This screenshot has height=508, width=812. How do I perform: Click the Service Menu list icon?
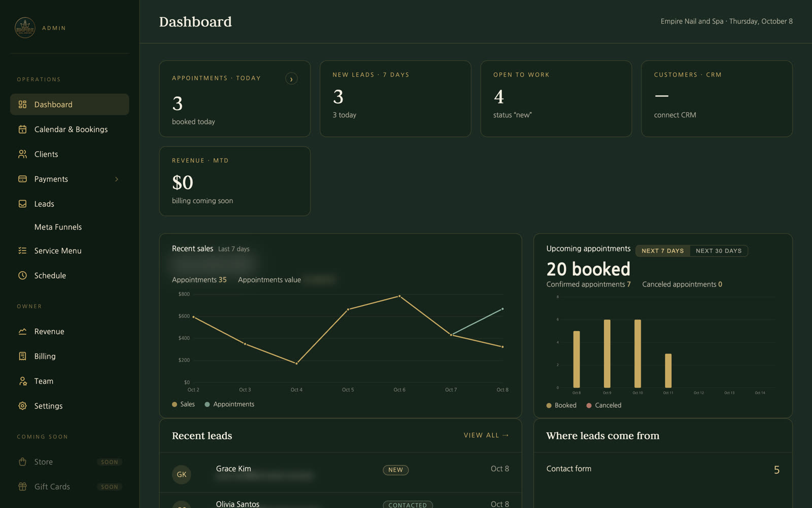tap(22, 250)
